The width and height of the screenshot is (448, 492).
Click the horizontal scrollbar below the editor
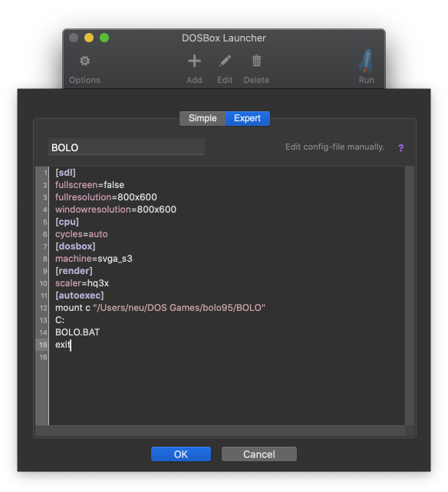point(220,430)
